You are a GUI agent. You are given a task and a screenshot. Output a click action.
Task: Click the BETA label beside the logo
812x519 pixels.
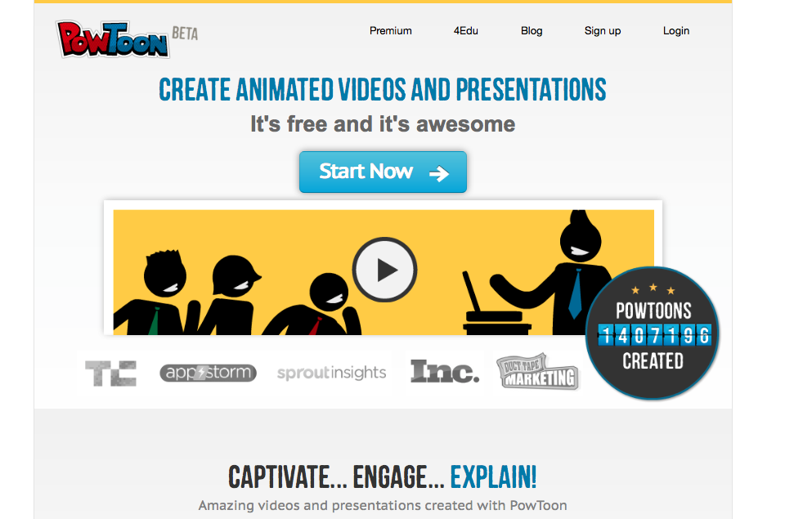point(185,34)
